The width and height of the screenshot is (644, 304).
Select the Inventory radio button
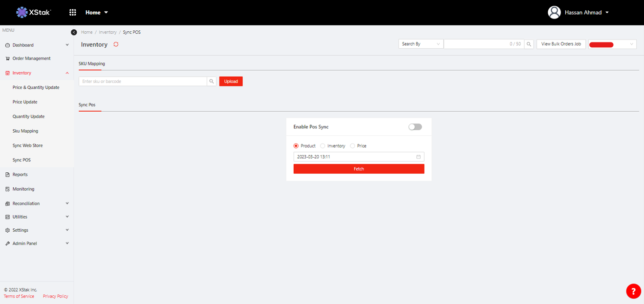coord(323,146)
